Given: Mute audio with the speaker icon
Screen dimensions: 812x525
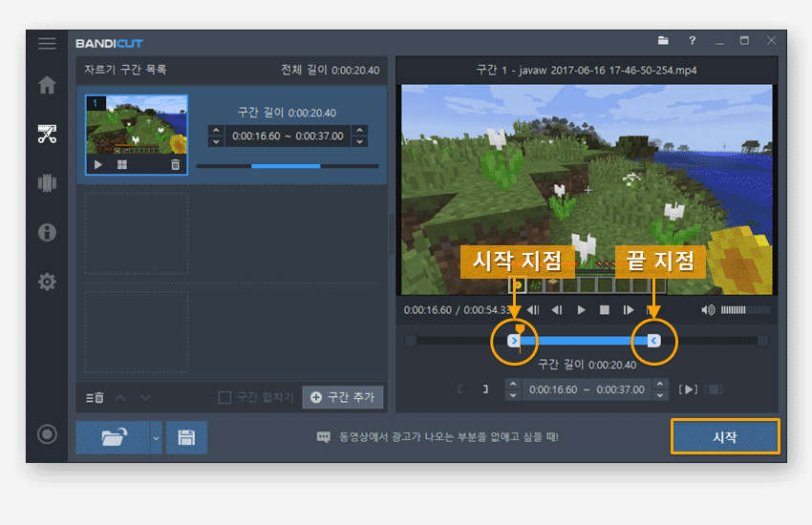Looking at the screenshot, I should point(708,310).
